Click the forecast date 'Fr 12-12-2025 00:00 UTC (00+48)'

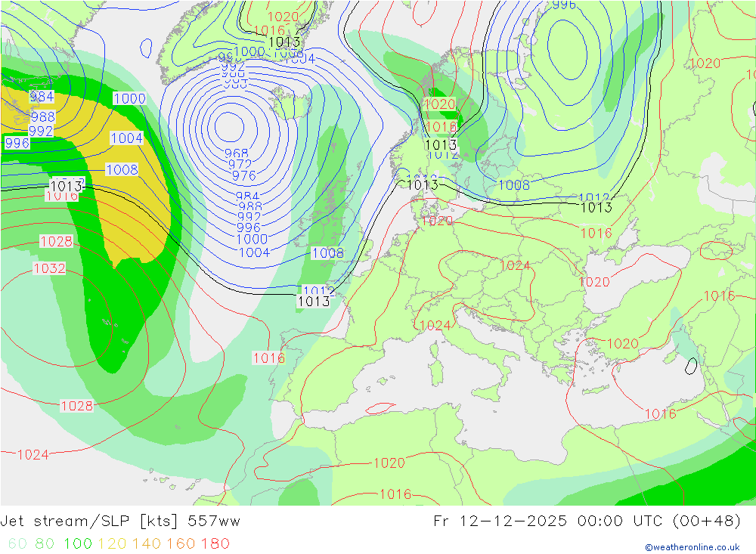coord(587,522)
